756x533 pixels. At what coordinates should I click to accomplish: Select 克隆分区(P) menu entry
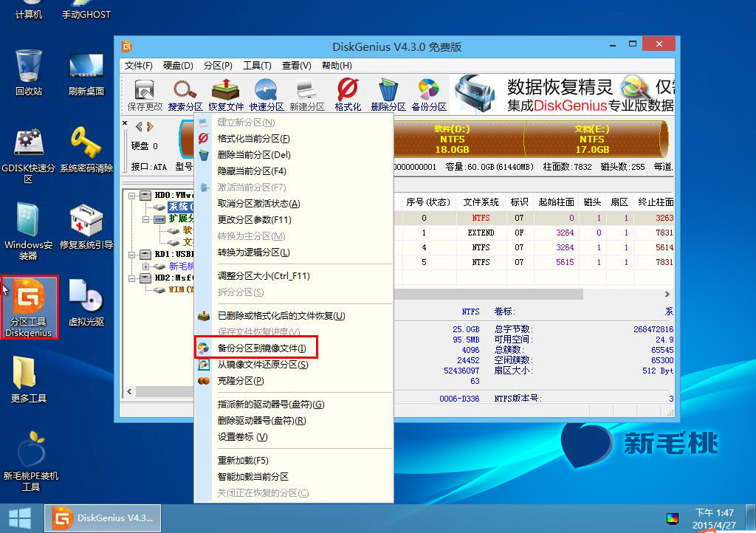(294, 381)
